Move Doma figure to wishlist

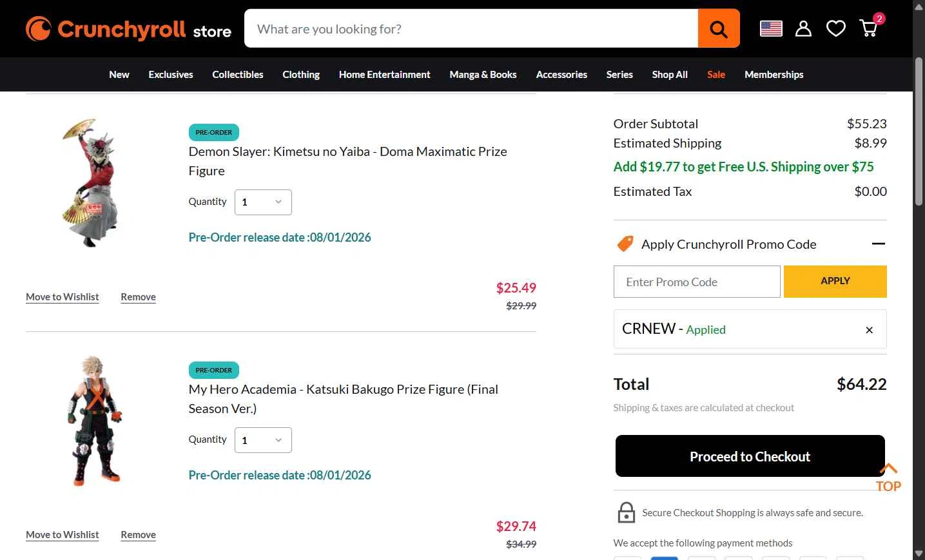click(63, 297)
